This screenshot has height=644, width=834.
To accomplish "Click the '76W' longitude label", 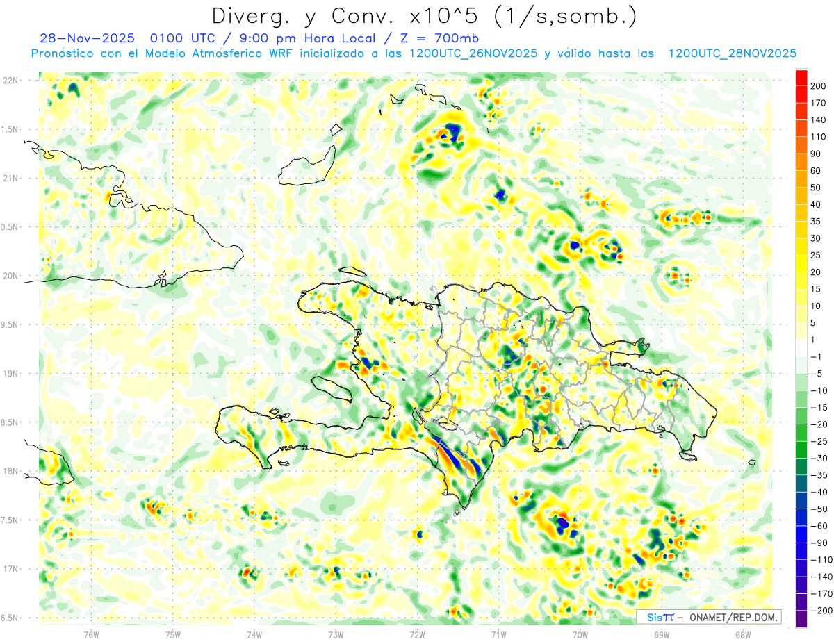I will (91, 635).
